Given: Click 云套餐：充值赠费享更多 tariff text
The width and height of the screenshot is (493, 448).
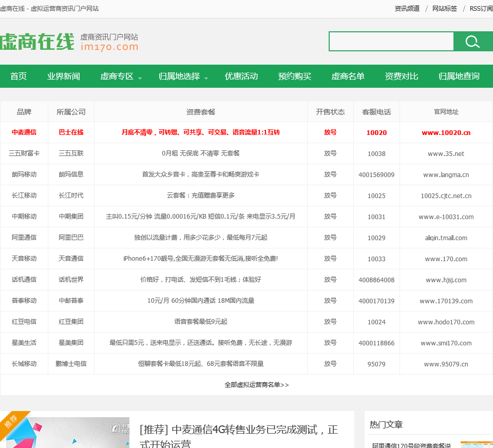Looking at the screenshot, I should 201,196.
